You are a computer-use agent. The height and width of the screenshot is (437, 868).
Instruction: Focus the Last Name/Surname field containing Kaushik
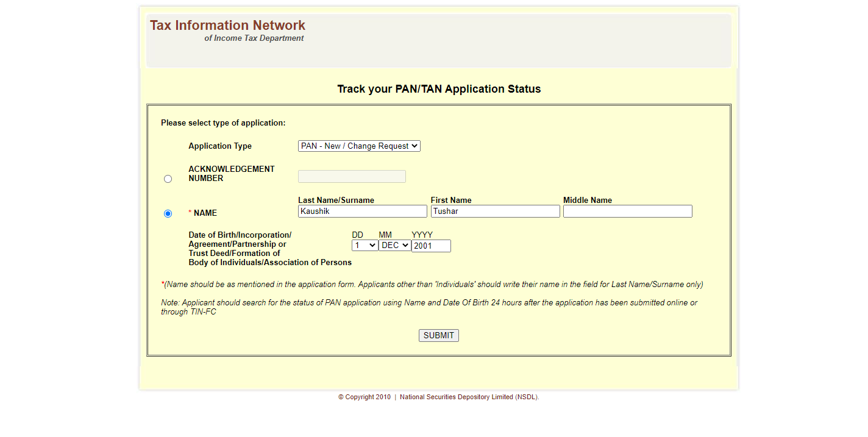pos(362,211)
